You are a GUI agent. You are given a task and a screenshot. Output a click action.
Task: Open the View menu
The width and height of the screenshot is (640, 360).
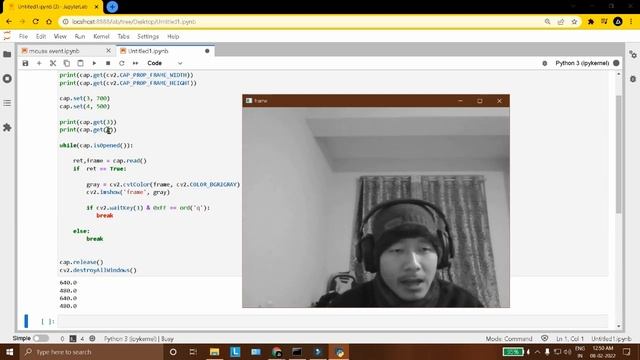[x=60, y=36]
